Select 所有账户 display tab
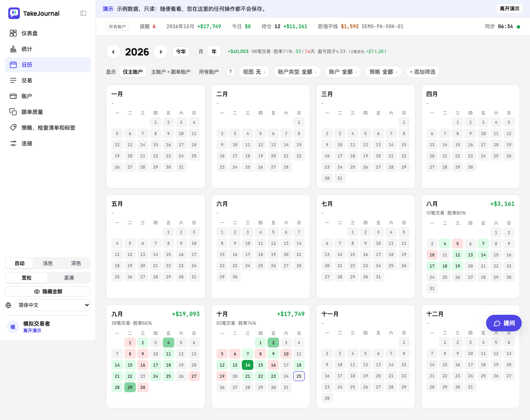This screenshot has height=420, width=530. click(x=209, y=72)
